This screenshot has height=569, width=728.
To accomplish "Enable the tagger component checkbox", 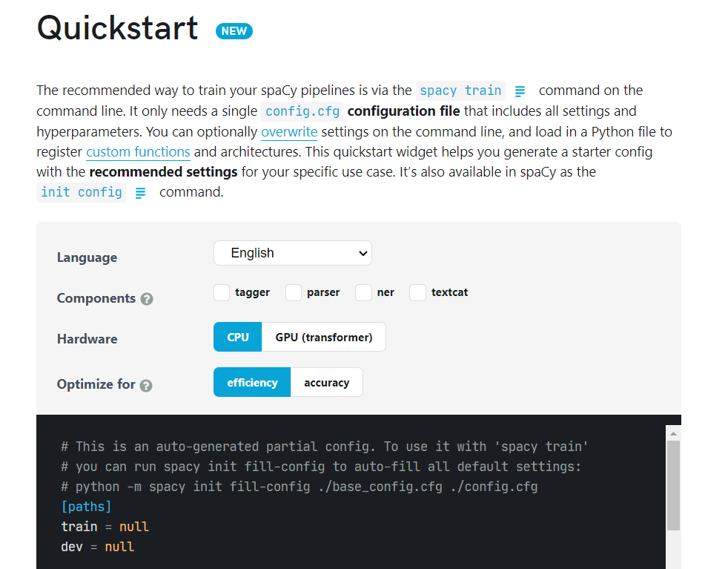I will 222,293.
